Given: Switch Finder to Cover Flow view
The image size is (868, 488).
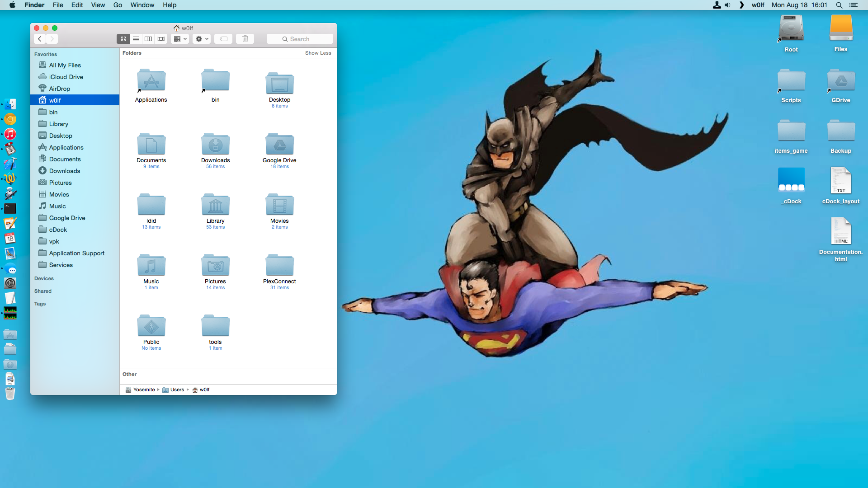Looking at the screenshot, I should 161,39.
